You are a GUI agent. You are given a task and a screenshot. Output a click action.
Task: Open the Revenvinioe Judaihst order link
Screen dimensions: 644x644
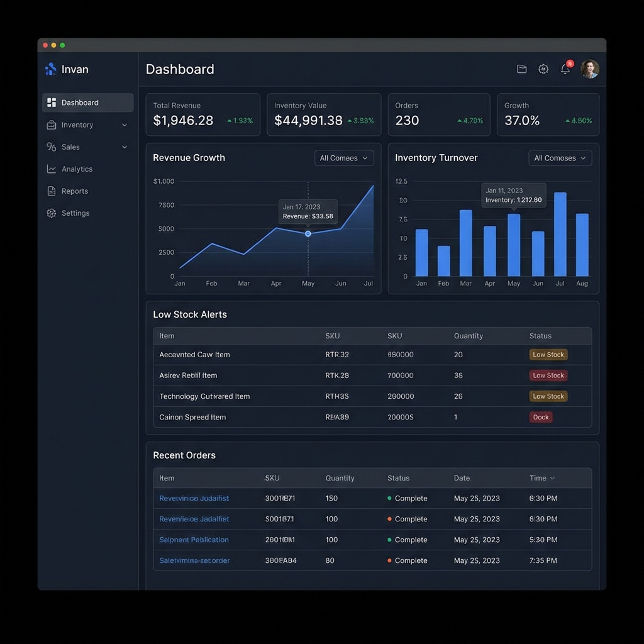tap(194, 498)
